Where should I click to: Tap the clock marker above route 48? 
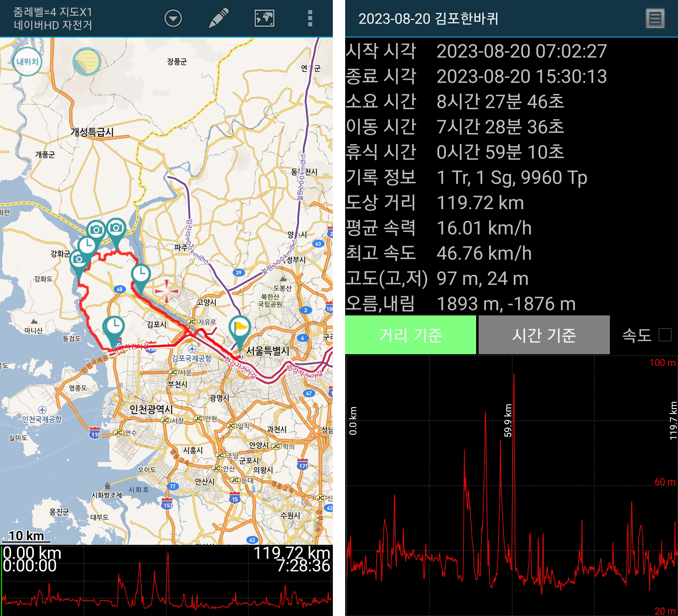pos(141,279)
